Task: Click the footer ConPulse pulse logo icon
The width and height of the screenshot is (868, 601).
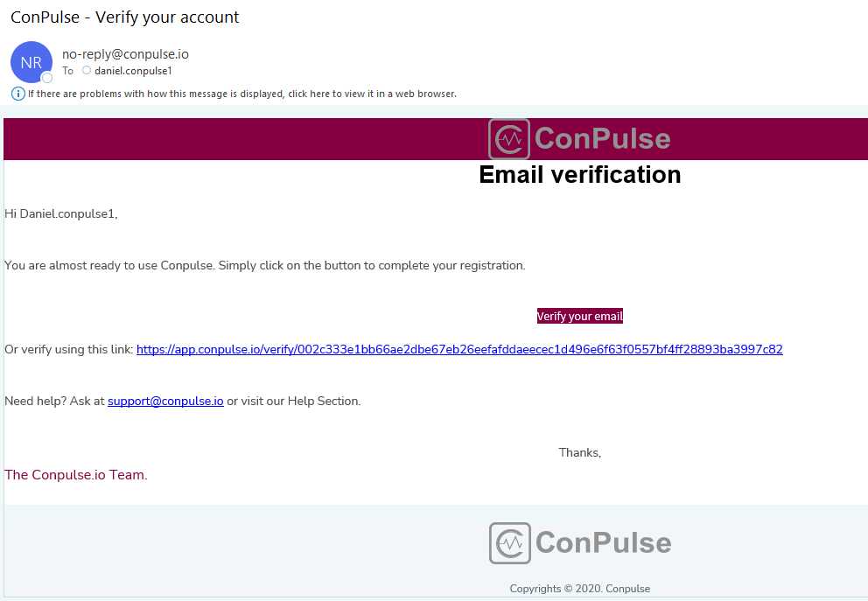Action: coord(510,543)
